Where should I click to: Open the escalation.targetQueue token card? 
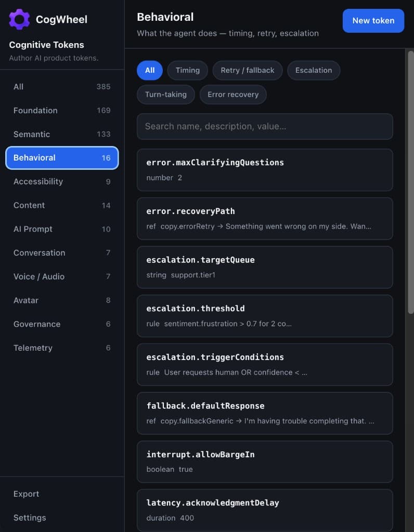coord(265,267)
